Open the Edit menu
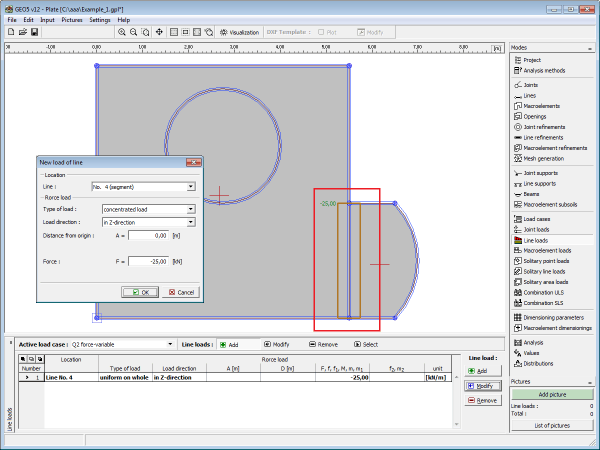The width and height of the screenshot is (600, 450). (x=28, y=20)
